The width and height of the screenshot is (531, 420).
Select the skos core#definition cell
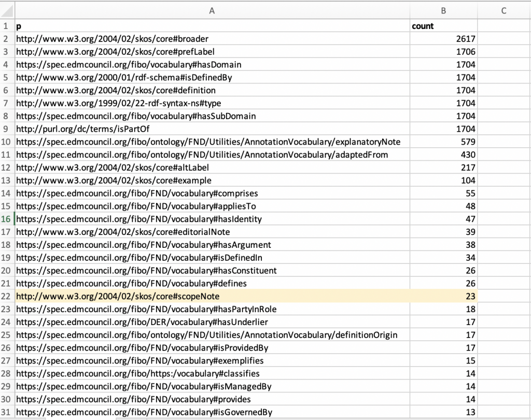tap(212, 90)
